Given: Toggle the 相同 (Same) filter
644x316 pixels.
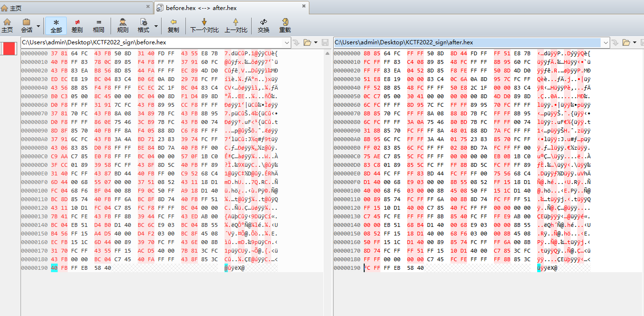Looking at the screenshot, I should point(99,26).
